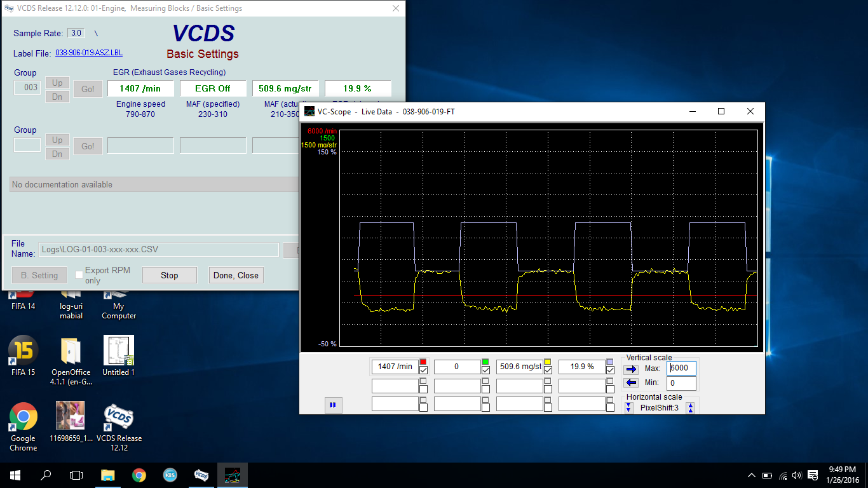Open taskbar Search
The height and width of the screenshot is (488, 868).
point(46,475)
